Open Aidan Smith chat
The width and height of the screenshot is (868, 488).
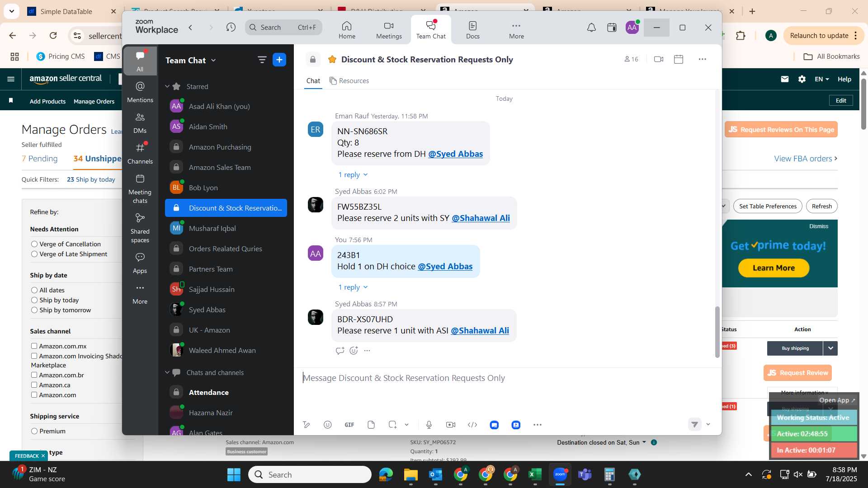click(226, 127)
